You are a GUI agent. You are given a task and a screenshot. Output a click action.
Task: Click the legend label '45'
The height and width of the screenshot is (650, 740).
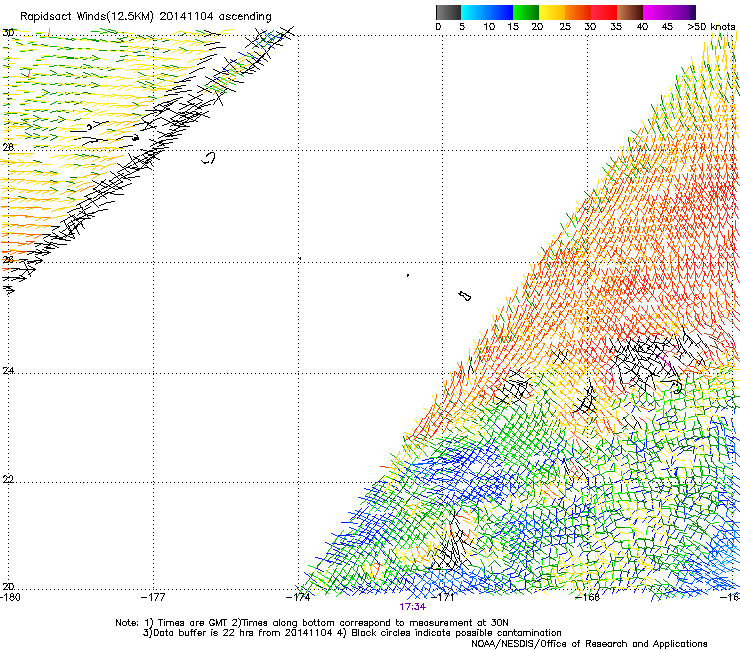(667, 27)
